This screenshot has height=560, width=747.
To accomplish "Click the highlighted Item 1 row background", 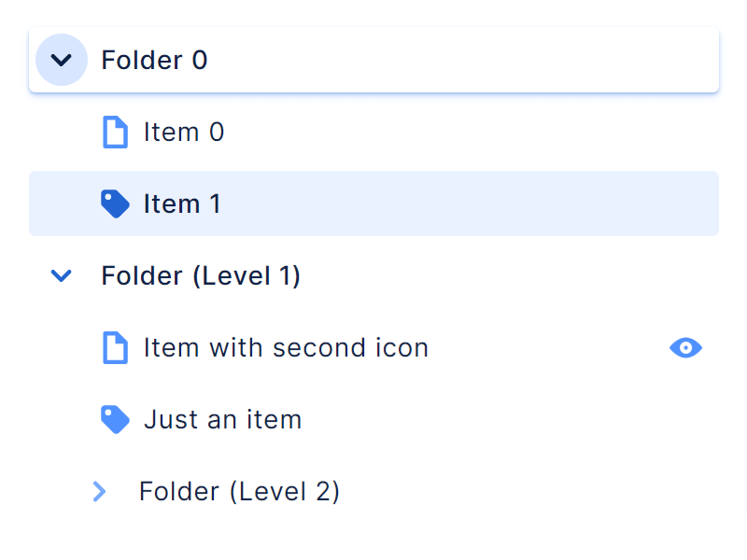I will (467, 203).
